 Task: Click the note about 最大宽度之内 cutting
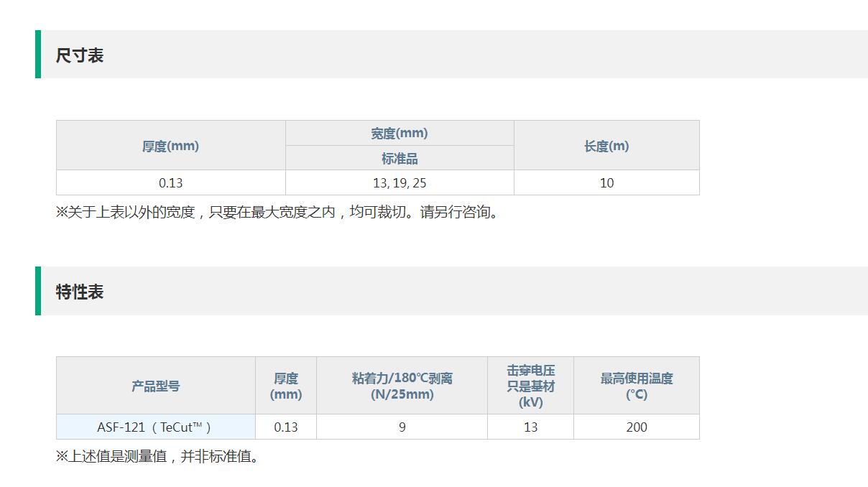[x=277, y=213]
